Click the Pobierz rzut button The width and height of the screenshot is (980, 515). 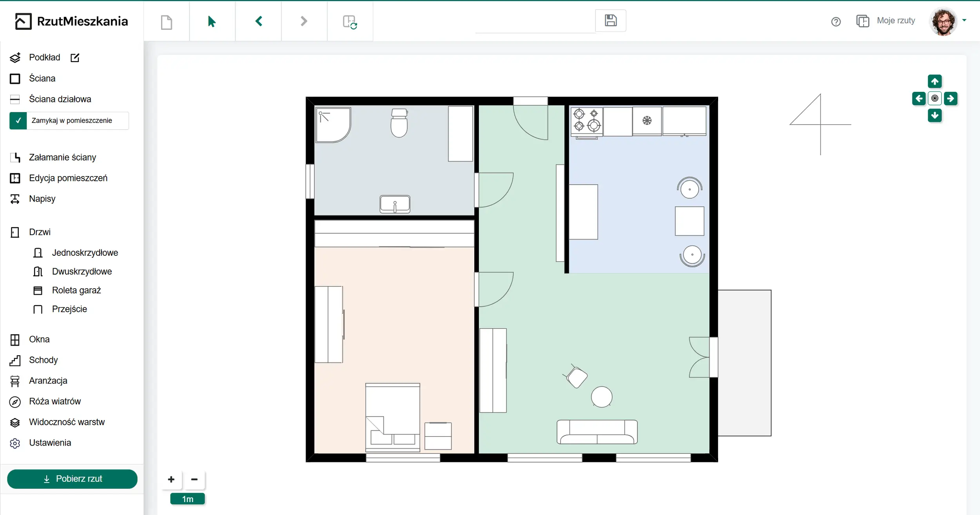point(72,479)
